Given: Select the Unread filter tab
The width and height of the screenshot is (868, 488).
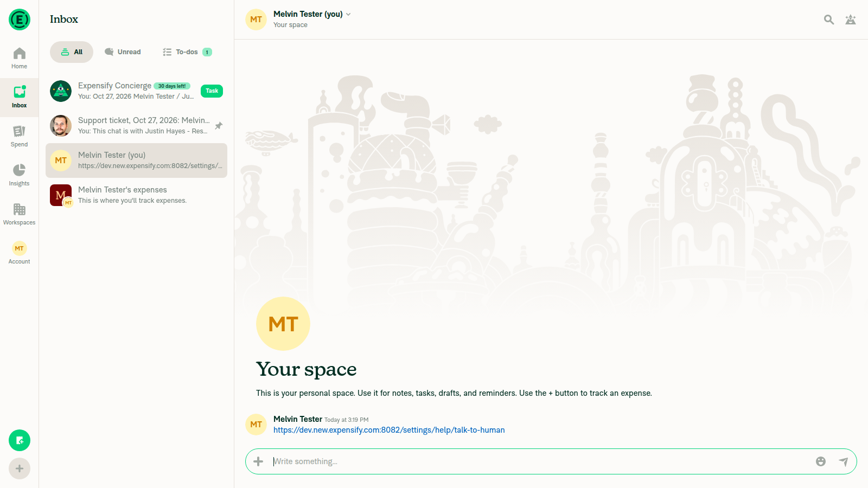Looking at the screenshot, I should pos(123,52).
